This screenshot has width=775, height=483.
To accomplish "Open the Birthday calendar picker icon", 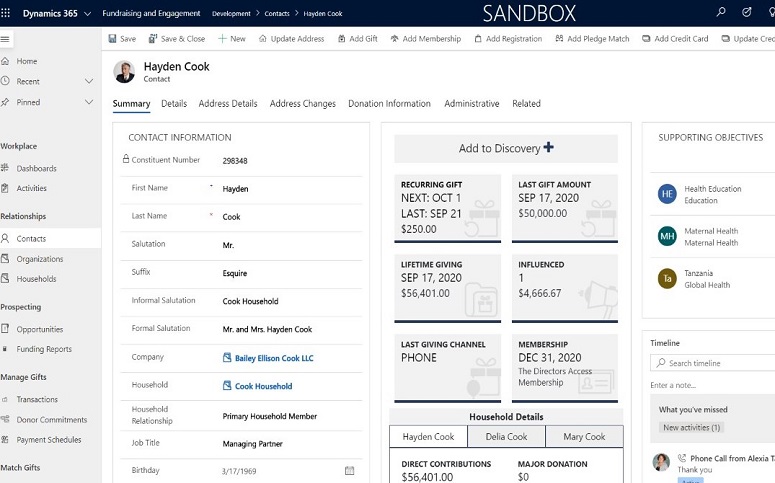I will [x=349, y=470].
